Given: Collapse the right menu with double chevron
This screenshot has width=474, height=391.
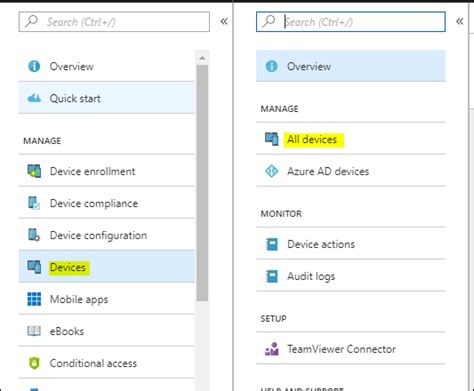Looking at the screenshot, I should click(460, 21).
